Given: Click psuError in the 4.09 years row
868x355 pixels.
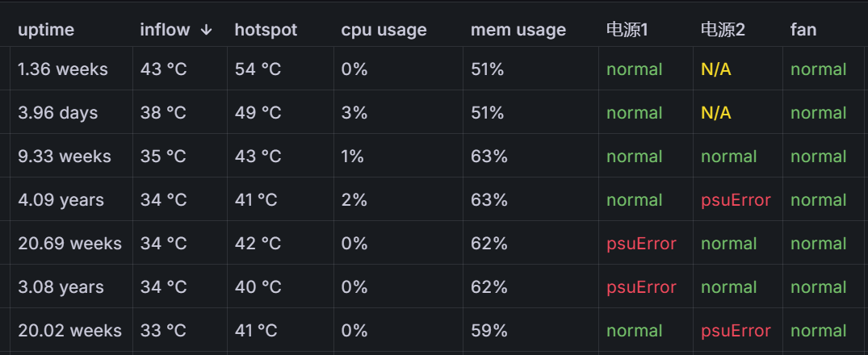Looking at the screenshot, I should point(736,199).
